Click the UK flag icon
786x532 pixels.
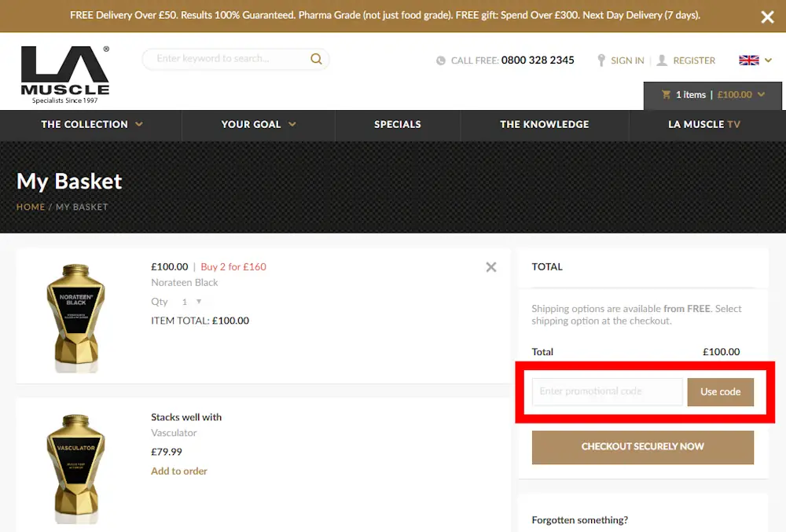tap(749, 60)
